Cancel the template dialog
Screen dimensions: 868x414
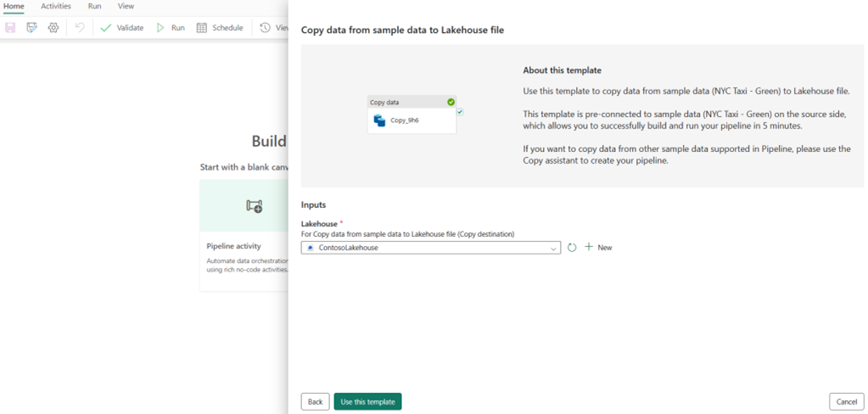coord(846,401)
